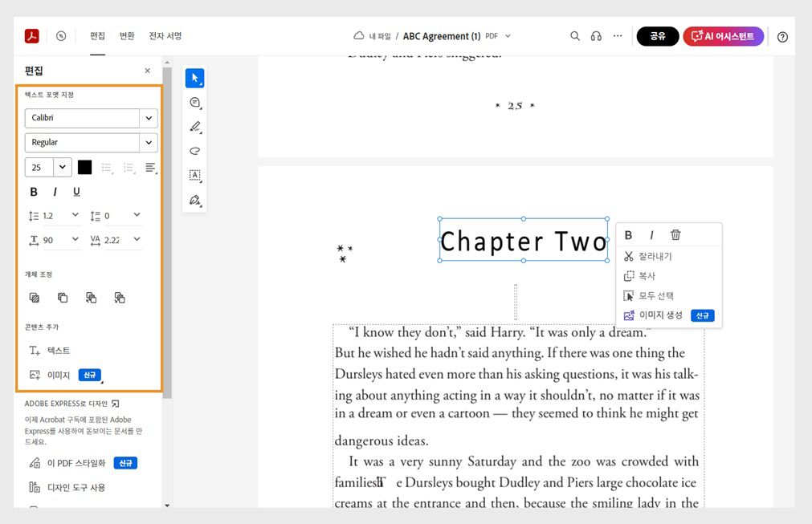Expand the character spacing 2.22 dropdown
The width and height of the screenshot is (812, 524).
(x=137, y=239)
